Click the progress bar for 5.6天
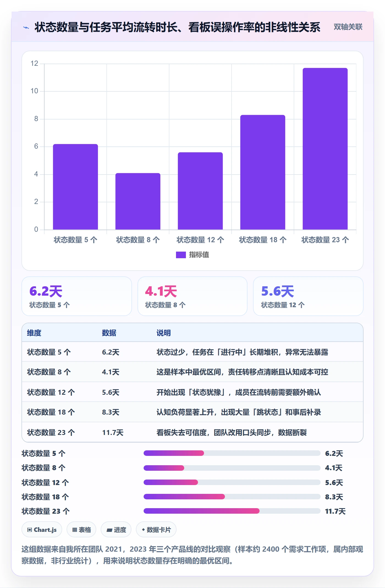The height and width of the screenshot is (588, 385). point(232,482)
